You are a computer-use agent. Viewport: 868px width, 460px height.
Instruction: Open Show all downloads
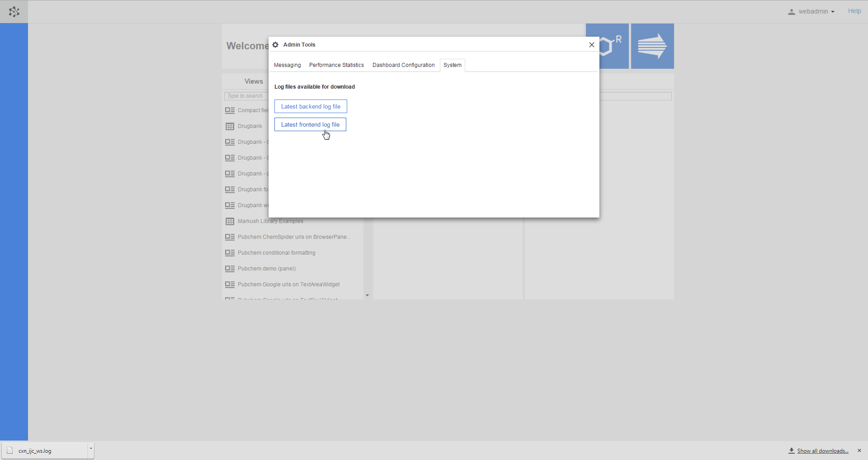(822, 451)
